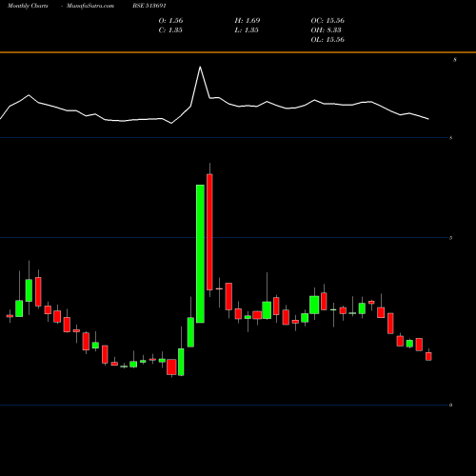Select the "BSE 513691" symbol text
The width and height of the screenshot is (476, 476).
point(149,6)
